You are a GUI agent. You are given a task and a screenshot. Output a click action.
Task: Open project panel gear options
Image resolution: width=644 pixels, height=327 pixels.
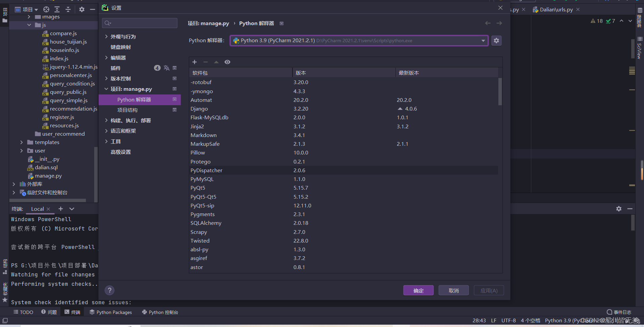pyautogui.click(x=82, y=9)
